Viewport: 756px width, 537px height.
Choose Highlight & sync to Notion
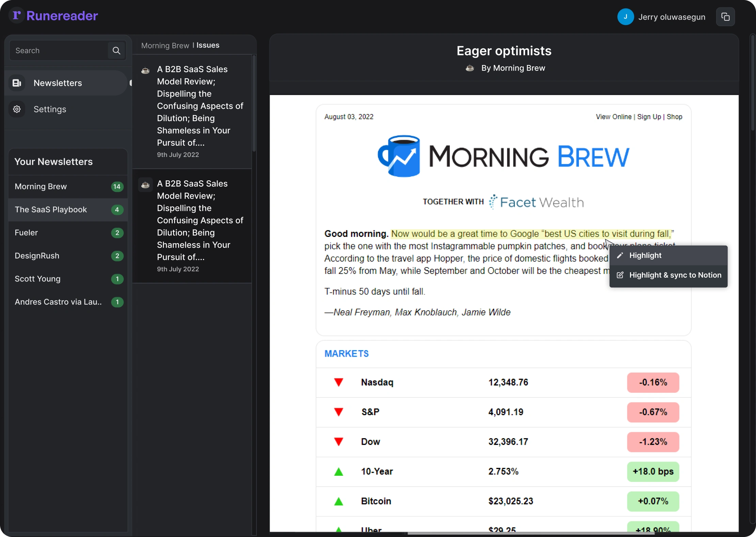pyautogui.click(x=668, y=275)
